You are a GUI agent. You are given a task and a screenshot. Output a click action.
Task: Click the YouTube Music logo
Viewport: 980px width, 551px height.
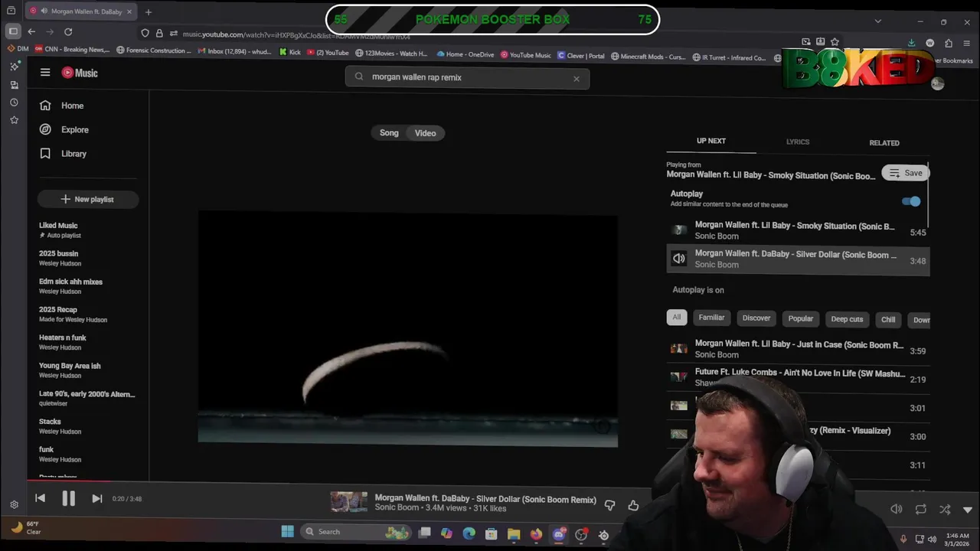[x=80, y=73]
